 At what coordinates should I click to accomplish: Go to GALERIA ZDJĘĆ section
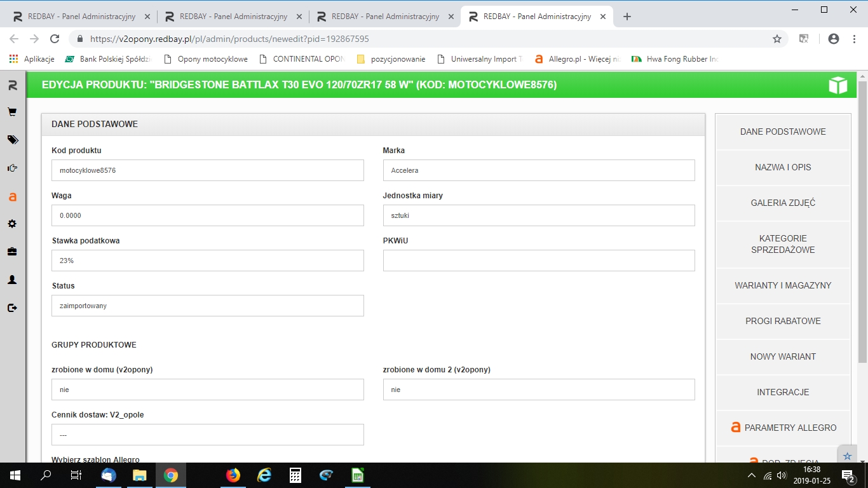783,203
